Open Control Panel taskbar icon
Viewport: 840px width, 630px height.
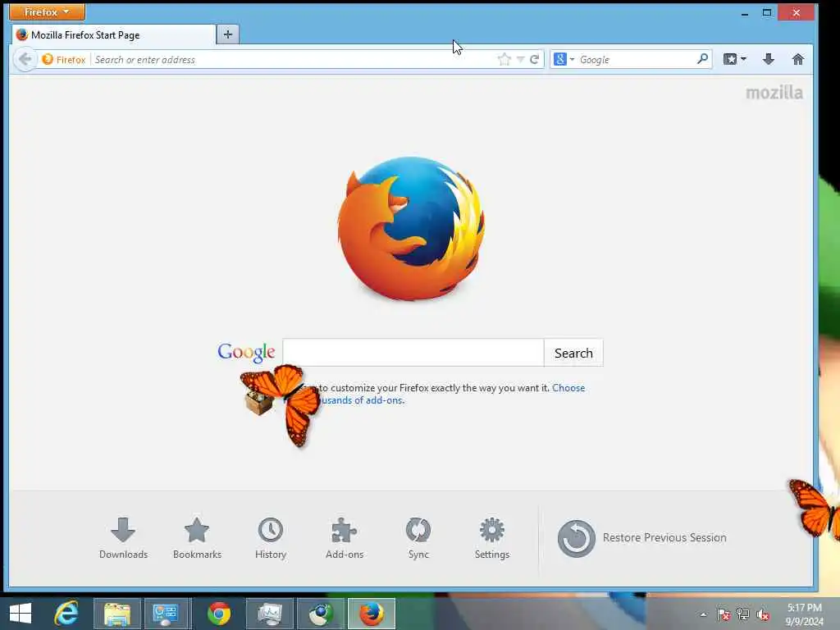coord(167,614)
